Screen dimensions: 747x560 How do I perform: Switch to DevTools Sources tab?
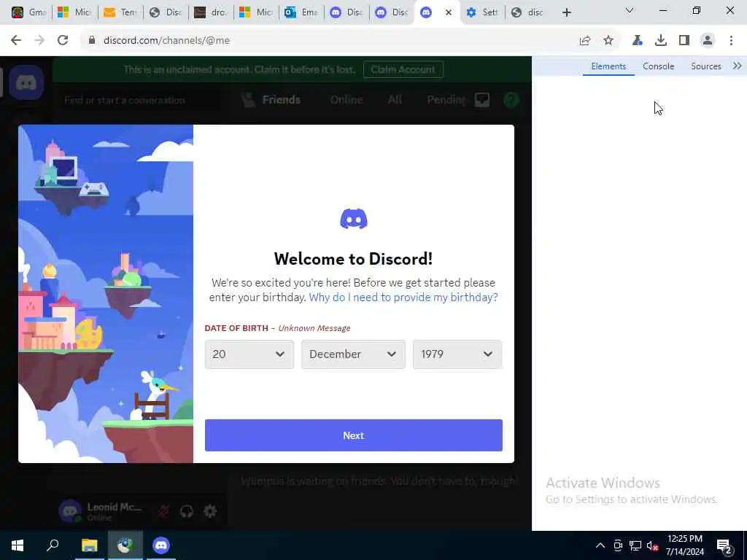[x=705, y=66]
